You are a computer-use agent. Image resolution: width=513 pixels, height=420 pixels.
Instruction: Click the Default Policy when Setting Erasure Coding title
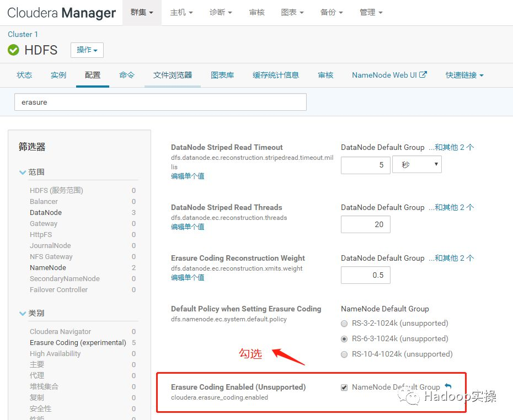click(x=246, y=309)
